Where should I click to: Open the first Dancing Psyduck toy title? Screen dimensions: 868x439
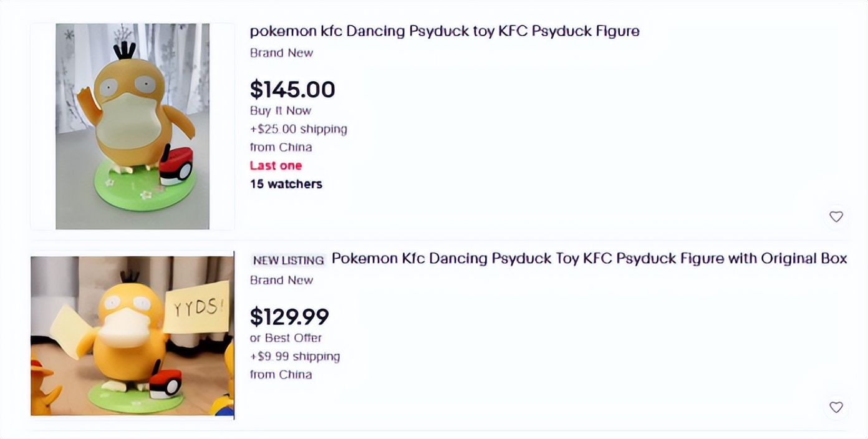(x=444, y=31)
